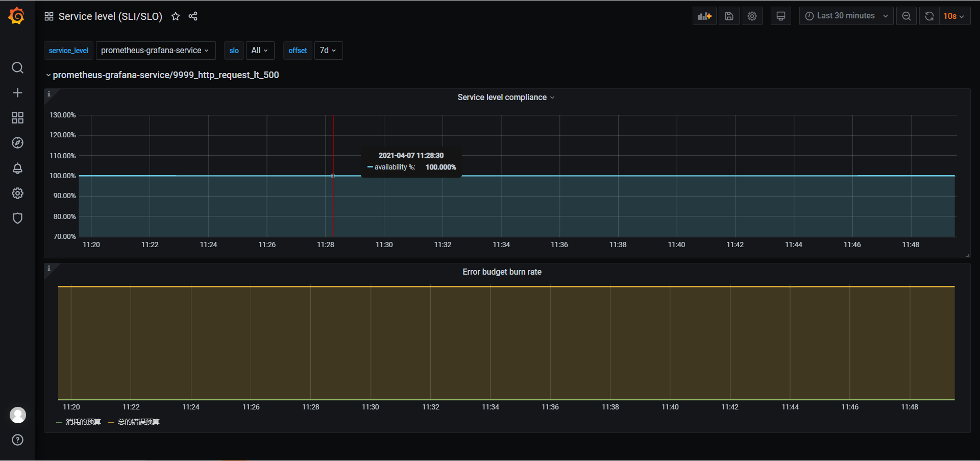
Task: Open dashboard settings gear in the top toolbar
Action: pyautogui.click(x=752, y=16)
